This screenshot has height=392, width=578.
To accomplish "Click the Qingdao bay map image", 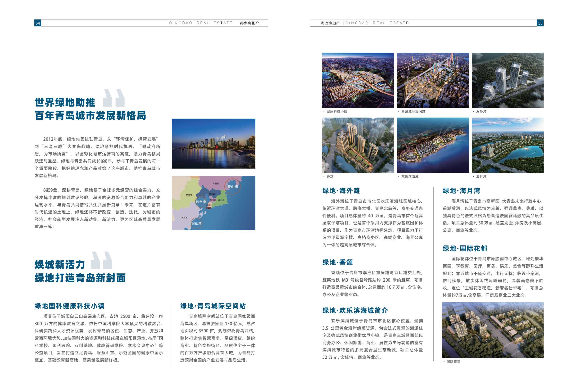I will point(213,203).
